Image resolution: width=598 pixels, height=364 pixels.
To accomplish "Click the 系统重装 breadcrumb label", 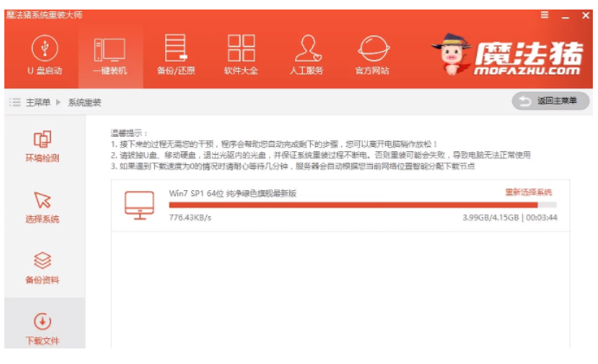I will pos(85,102).
